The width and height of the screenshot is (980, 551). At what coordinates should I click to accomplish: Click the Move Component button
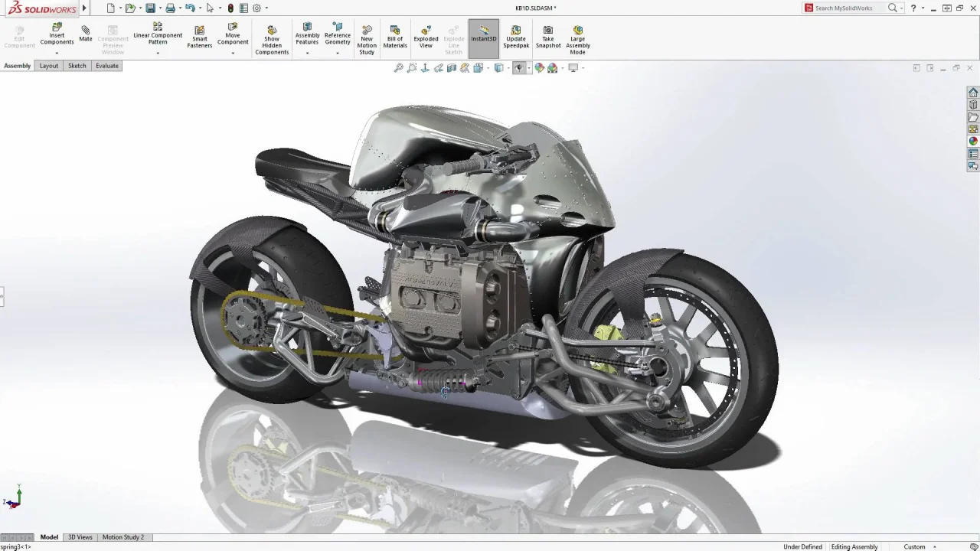click(x=233, y=35)
